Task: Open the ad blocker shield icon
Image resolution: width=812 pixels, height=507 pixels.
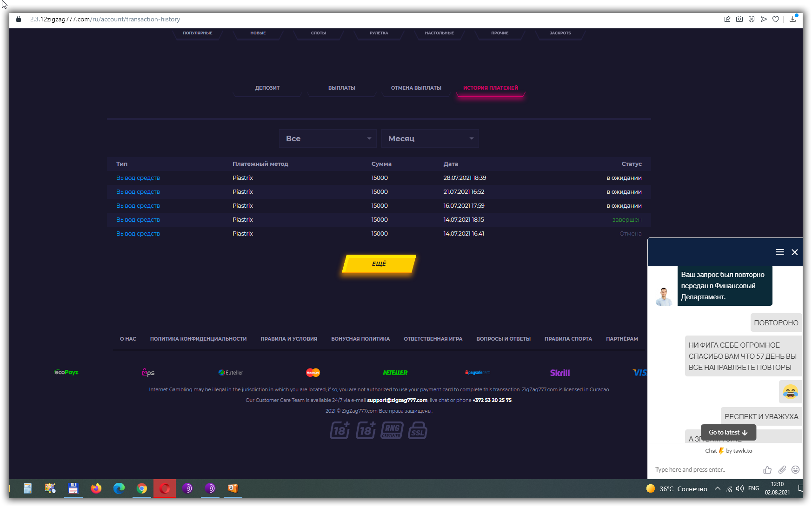Action: (x=752, y=19)
